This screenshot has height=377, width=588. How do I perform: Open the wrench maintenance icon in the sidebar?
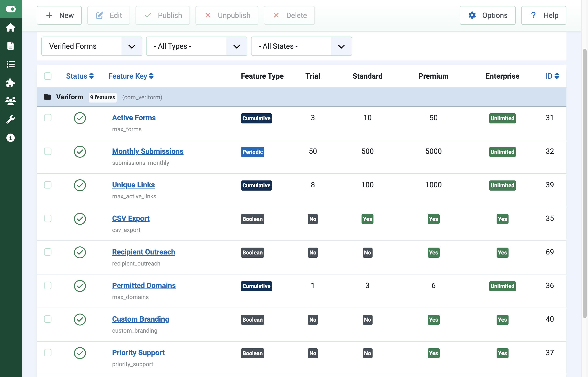tap(11, 120)
